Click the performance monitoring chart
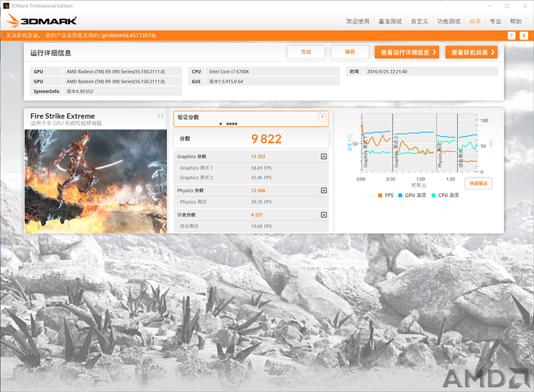This screenshot has width=534, height=392. [x=419, y=143]
